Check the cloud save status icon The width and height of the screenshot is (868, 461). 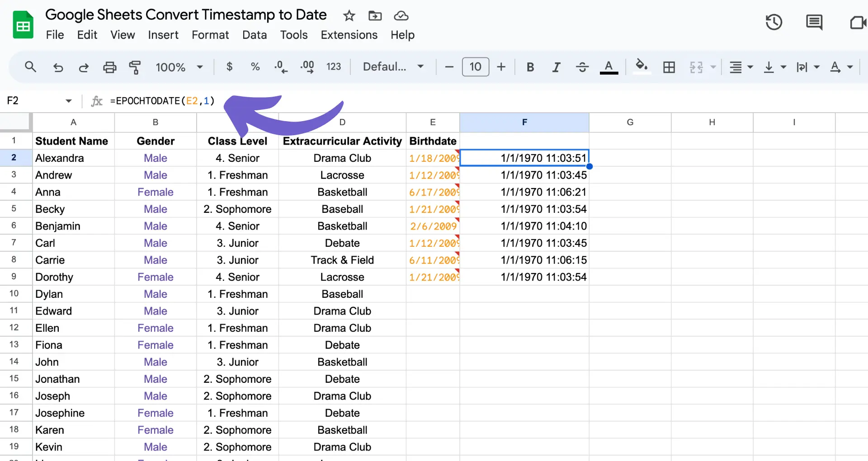[401, 16]
